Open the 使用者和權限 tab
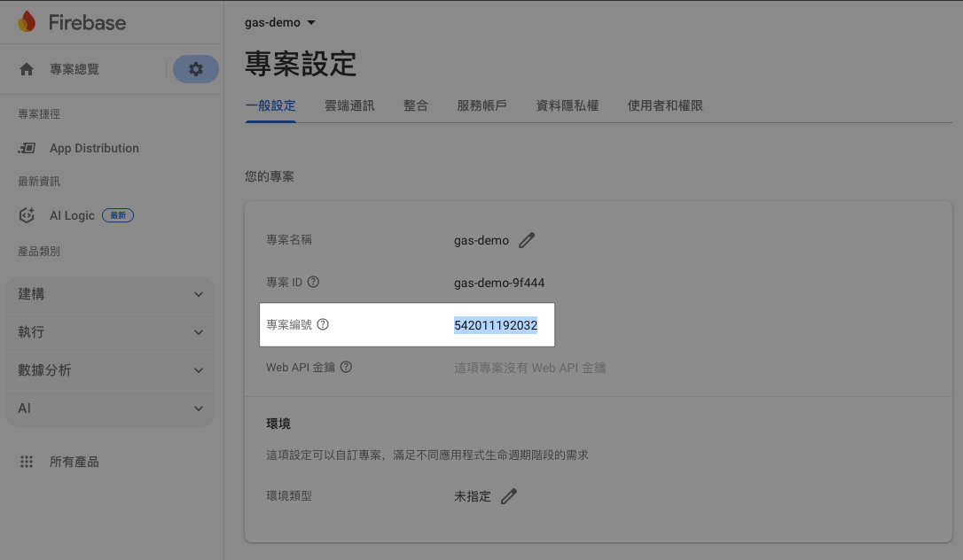Image resolution: width=963 pixels, height=560 pixels. (x=665, y=105)
